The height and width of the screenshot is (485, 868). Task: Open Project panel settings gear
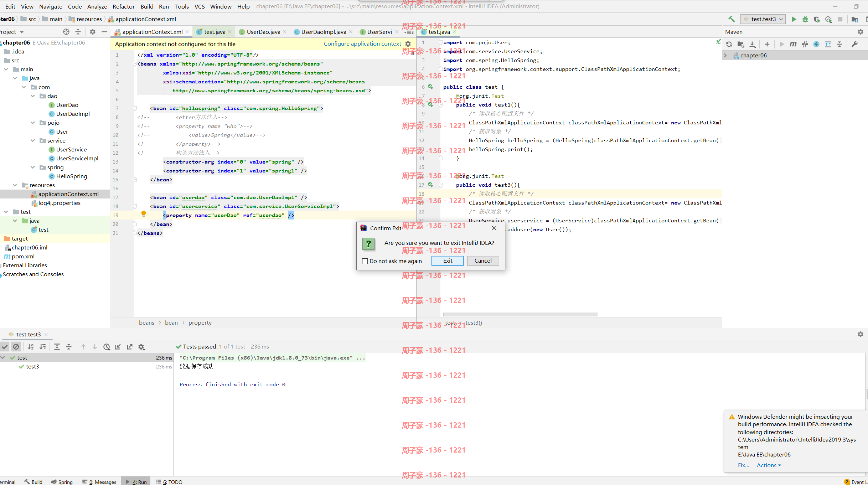[93, 32]
